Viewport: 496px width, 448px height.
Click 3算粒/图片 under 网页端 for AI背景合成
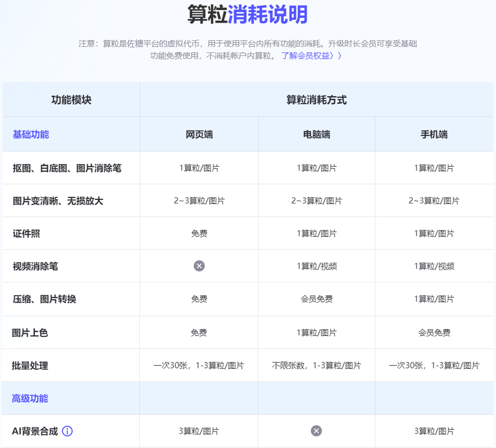click(199, 431)
